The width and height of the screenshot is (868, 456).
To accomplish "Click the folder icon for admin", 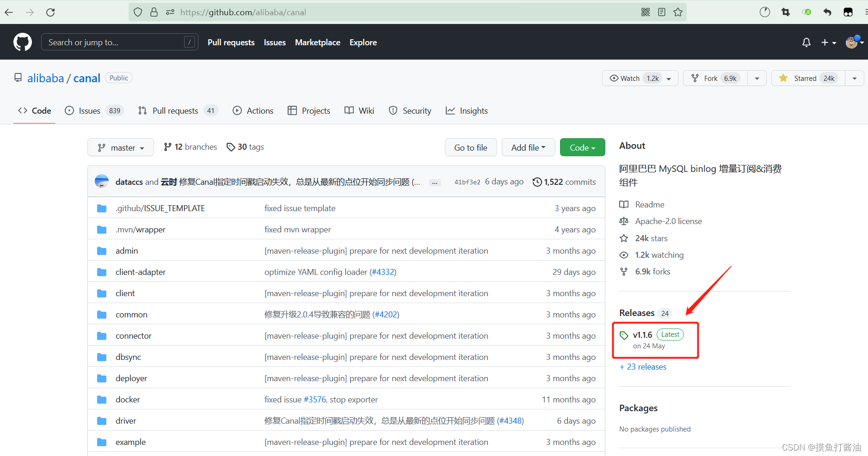I will [102, 251].
